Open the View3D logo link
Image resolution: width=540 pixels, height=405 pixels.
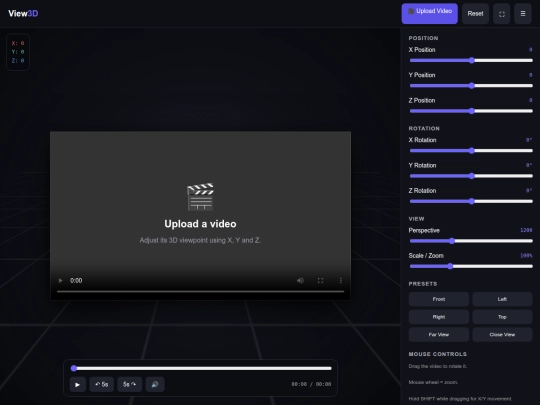click(23, 13)
